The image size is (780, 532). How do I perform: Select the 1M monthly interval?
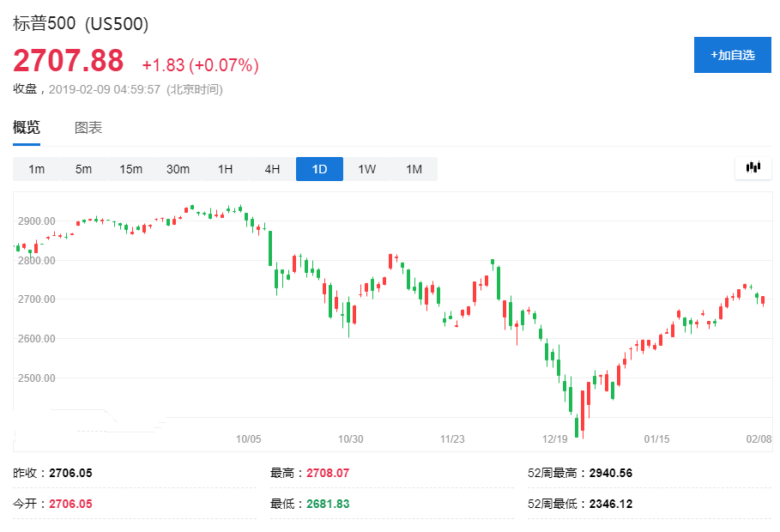pos(414,169)
